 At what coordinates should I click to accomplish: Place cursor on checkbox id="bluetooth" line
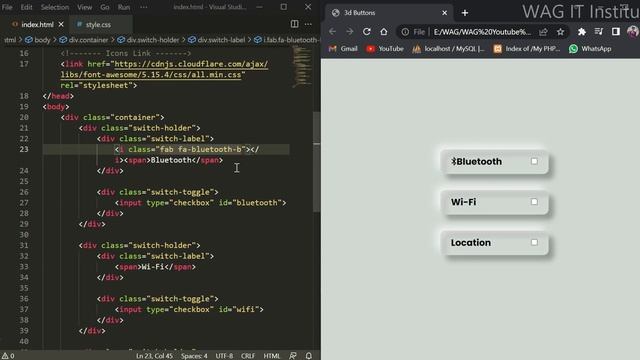click(201, 202)
